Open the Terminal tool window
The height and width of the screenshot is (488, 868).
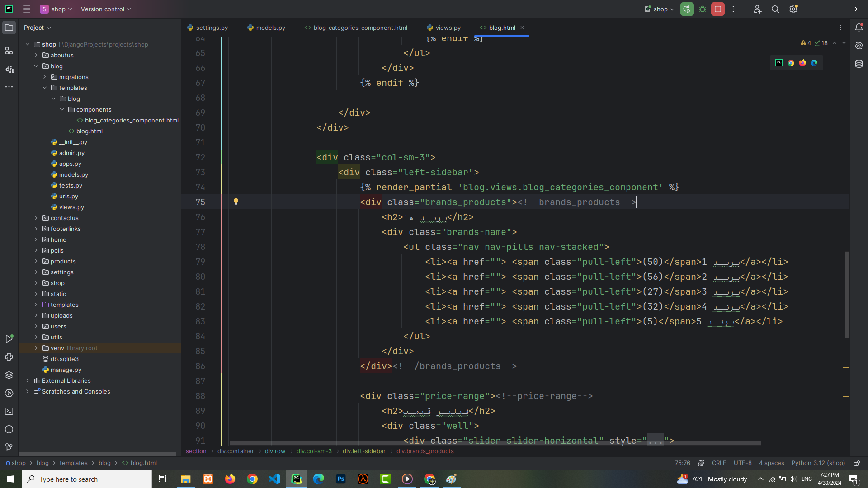[9, 411]
